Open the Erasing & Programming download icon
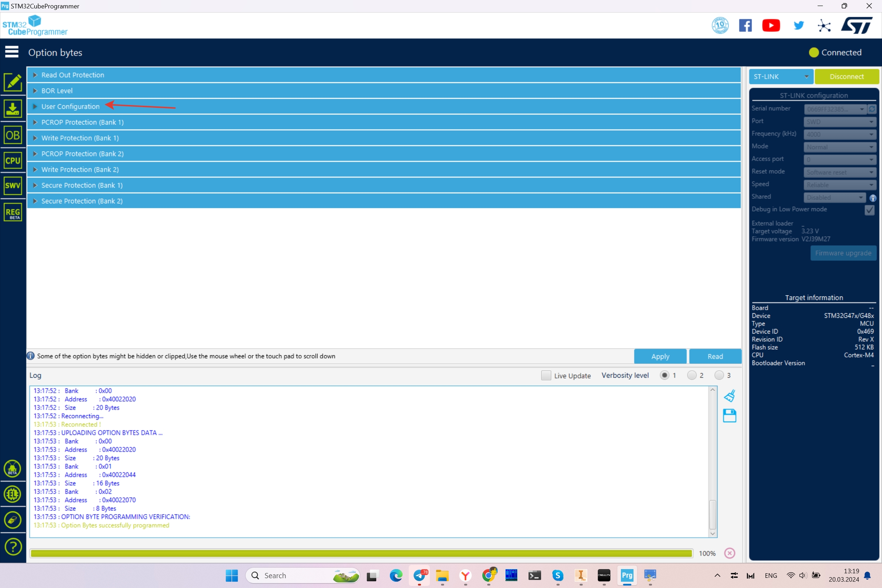 (x=13, y=109)
